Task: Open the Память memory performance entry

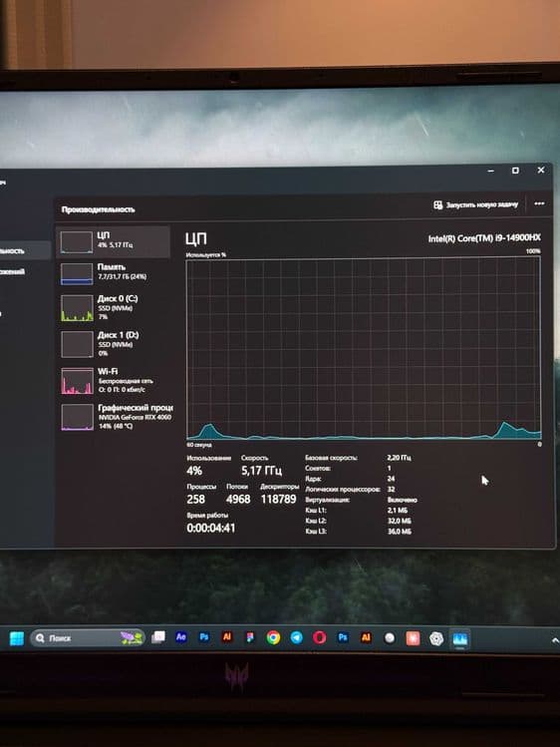Action: tap(114, 273)
